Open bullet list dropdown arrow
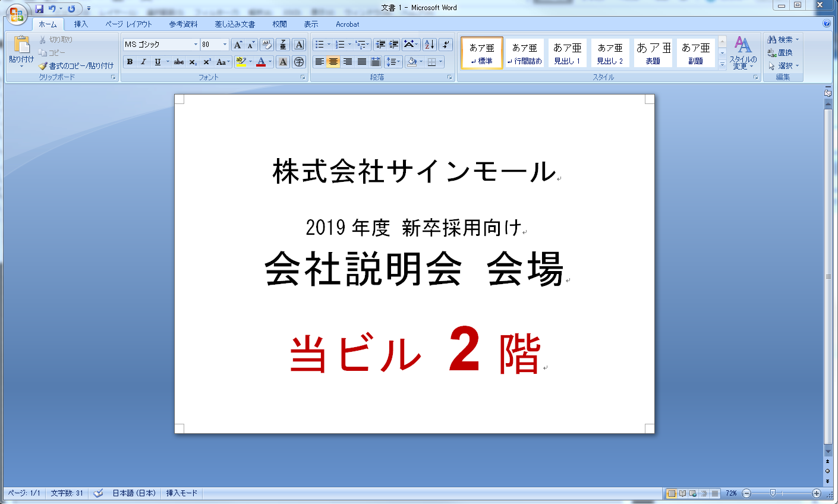 pos(329,45)
